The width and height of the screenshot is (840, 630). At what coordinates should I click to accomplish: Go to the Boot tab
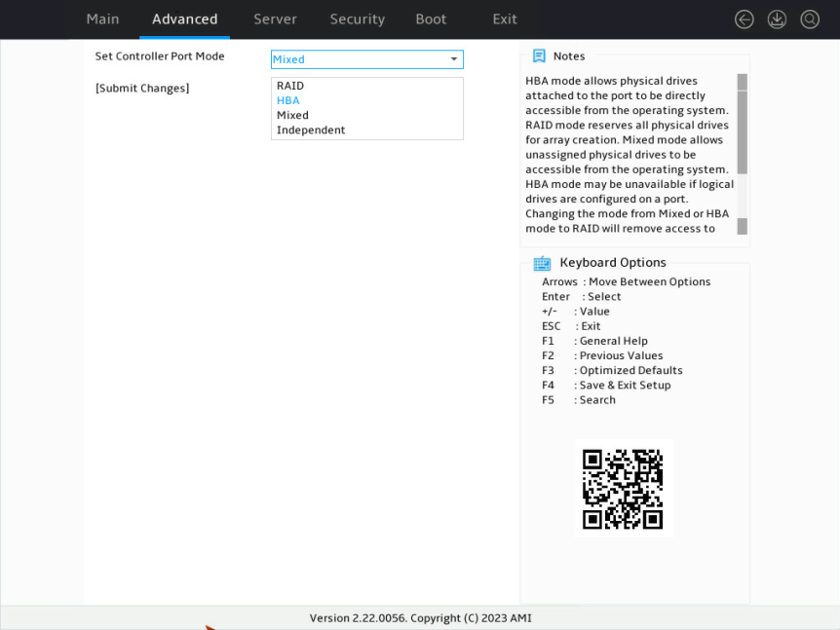(x=431, y=19)
